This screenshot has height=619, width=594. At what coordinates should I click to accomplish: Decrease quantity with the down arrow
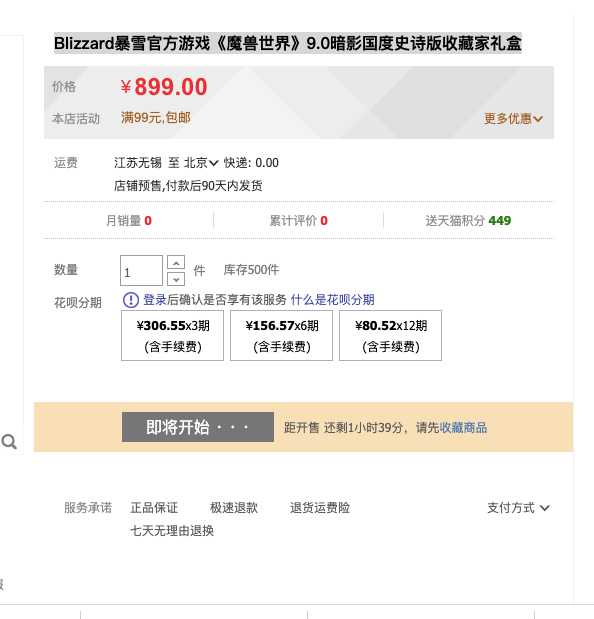(176, 279)
